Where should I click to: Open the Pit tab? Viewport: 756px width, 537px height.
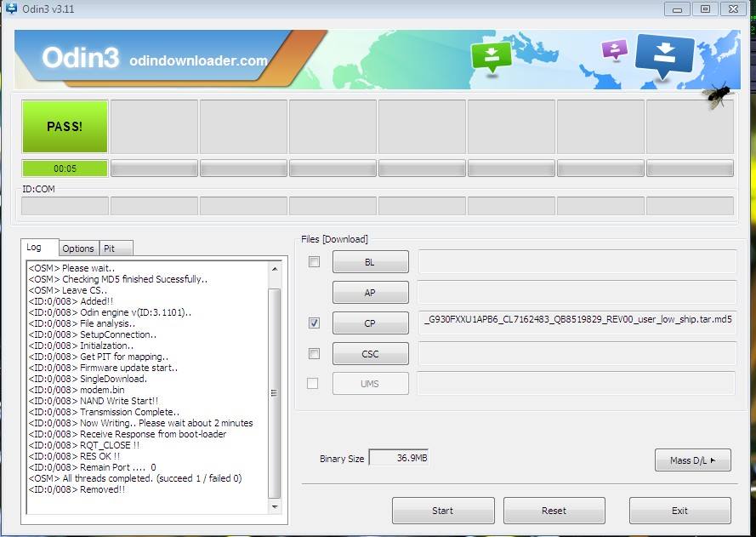click(116, 248)
